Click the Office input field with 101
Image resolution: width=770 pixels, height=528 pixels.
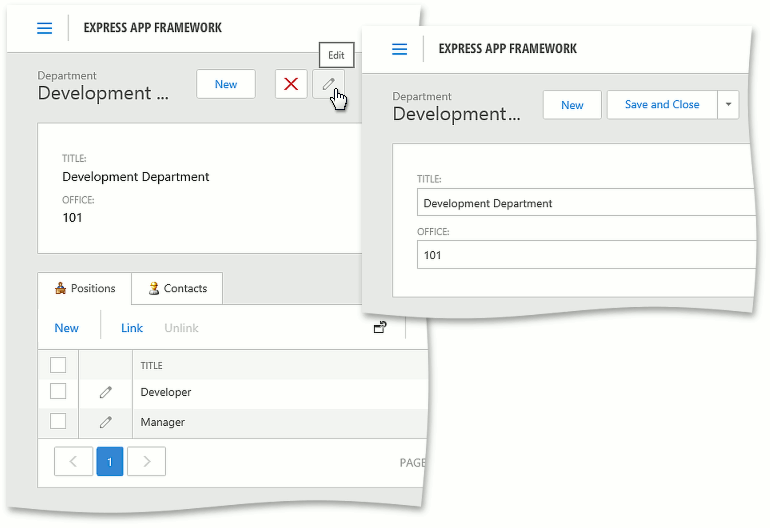point(585,255)
